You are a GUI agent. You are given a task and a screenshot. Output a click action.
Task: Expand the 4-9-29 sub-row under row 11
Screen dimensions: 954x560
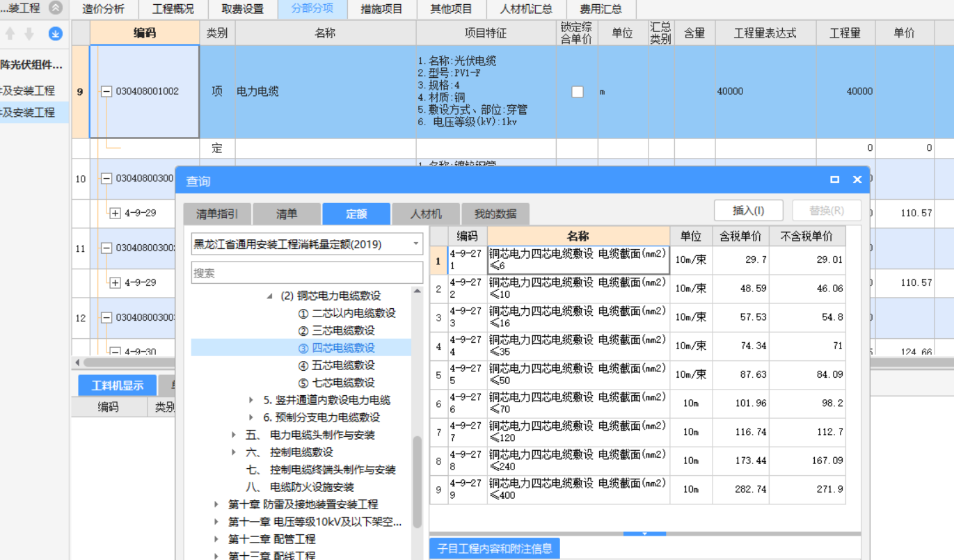click(116, 282)
